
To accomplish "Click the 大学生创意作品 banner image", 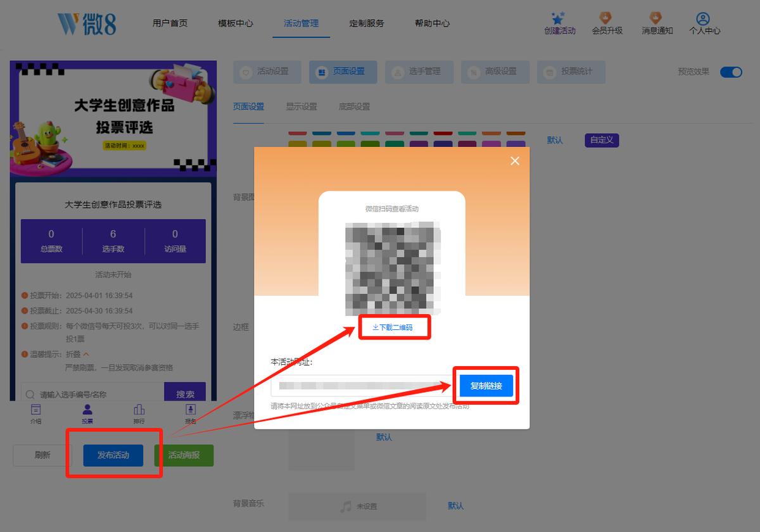I will 113,118.
